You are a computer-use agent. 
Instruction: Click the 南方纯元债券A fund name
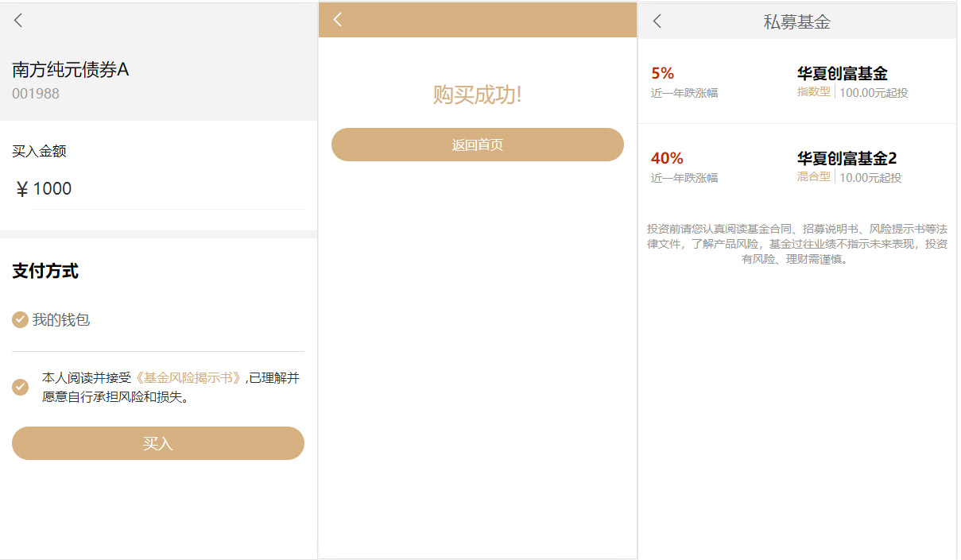point(71,70)
